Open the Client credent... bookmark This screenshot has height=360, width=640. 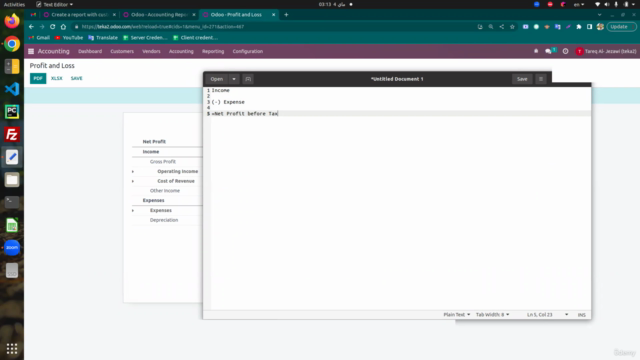tap(195, 38)
